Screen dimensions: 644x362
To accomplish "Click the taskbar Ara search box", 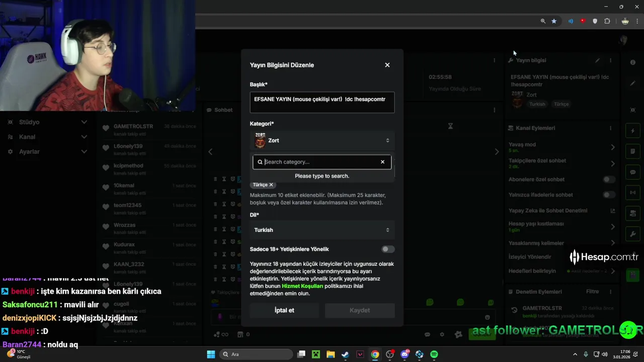I will (x=256, y=354).
